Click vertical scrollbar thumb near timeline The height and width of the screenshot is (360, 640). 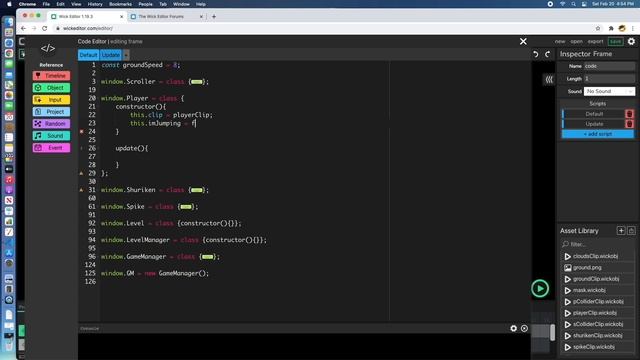(552, 332)
